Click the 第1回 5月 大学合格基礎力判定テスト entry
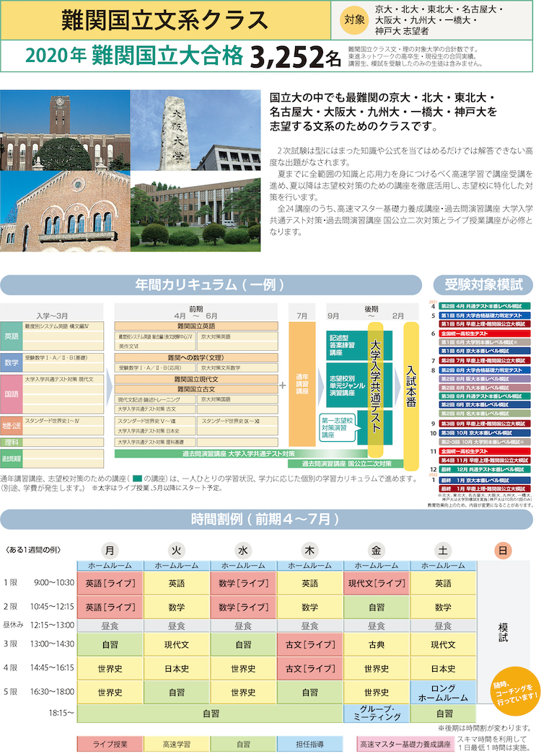The image size is (541, 756). [485, 316]
